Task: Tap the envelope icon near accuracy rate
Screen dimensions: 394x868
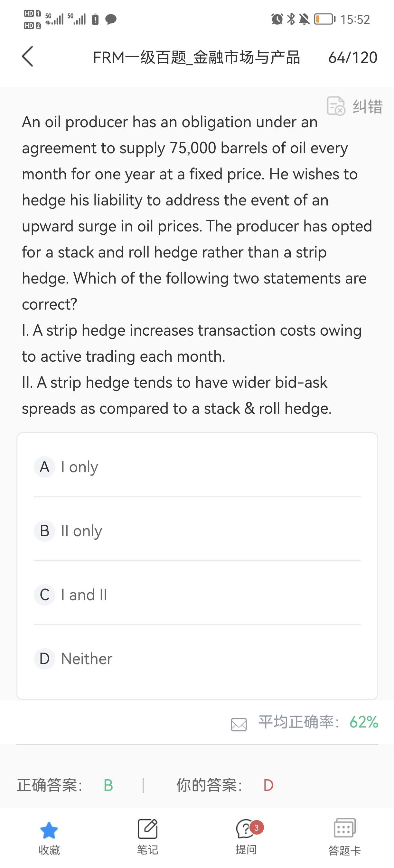Action: coord(239,724)
